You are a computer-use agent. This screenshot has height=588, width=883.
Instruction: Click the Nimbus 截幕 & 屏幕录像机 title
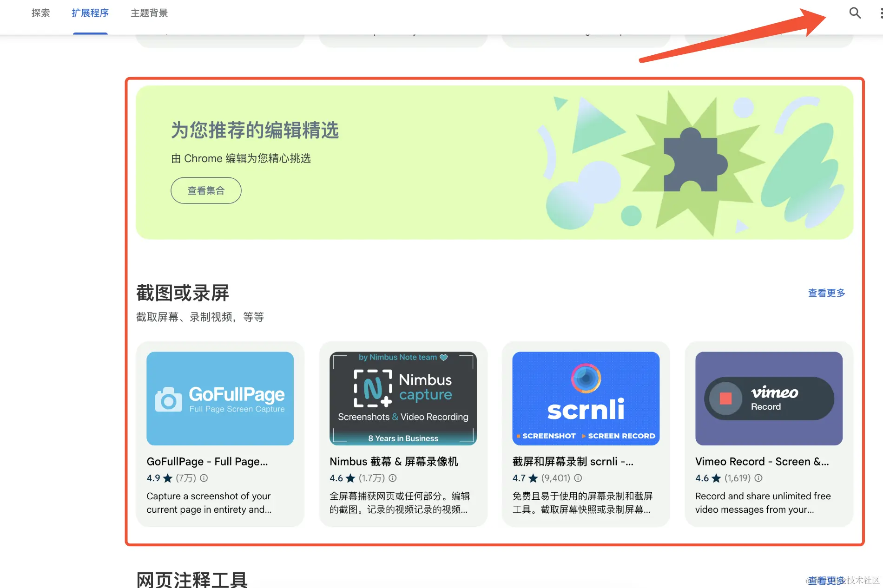point(394,462)
